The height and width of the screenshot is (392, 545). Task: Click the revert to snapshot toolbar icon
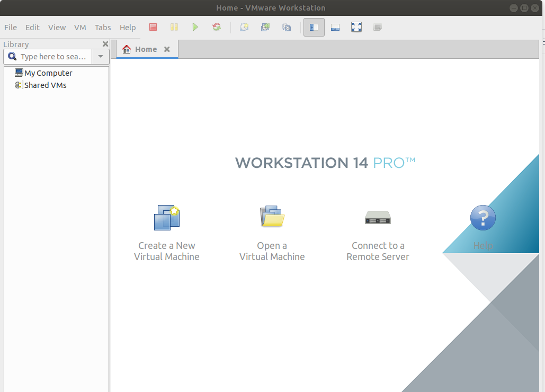coord(265,27)
